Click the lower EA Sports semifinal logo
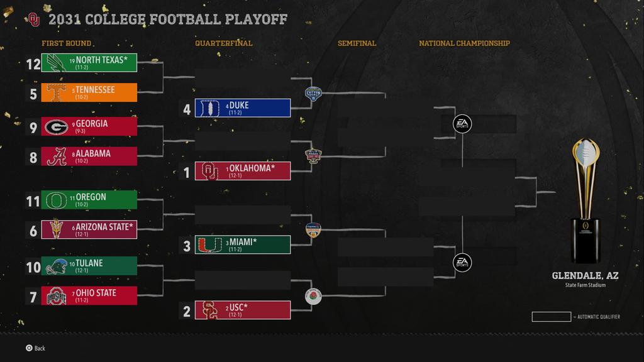This screenshot has width=644, height=362. [x=462, y=263]
